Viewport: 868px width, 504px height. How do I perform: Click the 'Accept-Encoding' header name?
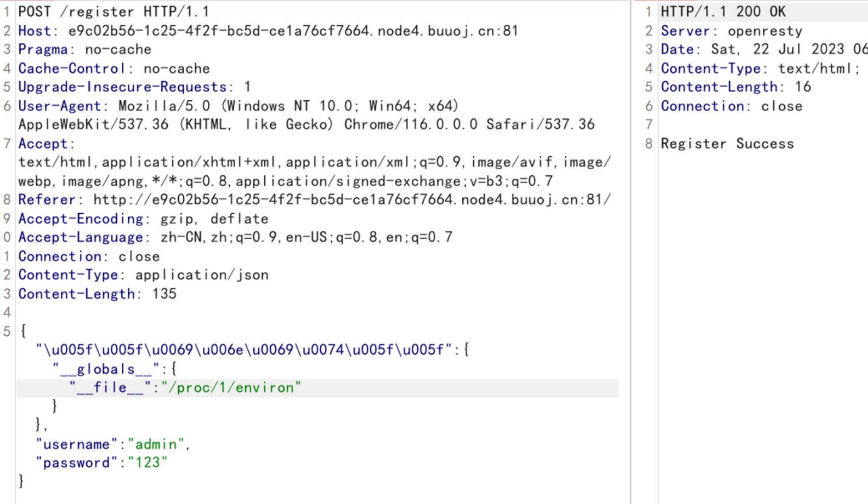tap(81, 219)
